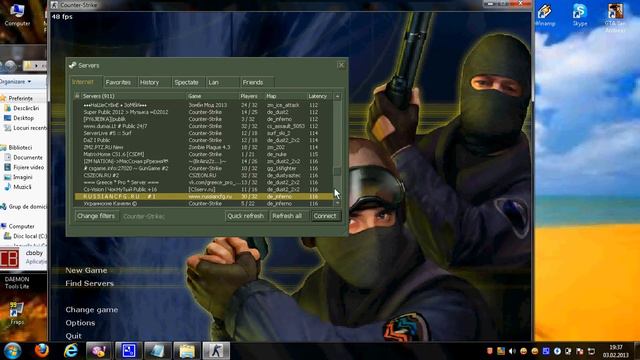Image resolution: width=640 pixels, height=360 pixels.
Task: Open the Fraps desktop shortcut
Action: (x=17, y=313)
